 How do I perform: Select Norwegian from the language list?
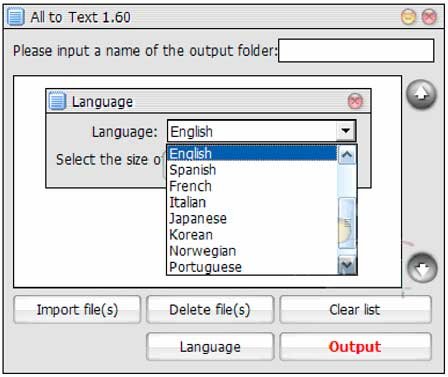tap(252, 251)
